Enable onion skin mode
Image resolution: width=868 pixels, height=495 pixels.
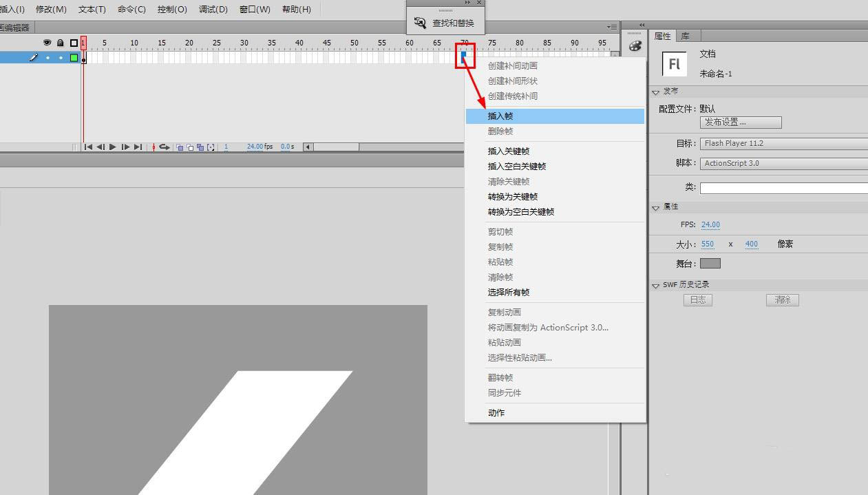[x=180, y=147]
